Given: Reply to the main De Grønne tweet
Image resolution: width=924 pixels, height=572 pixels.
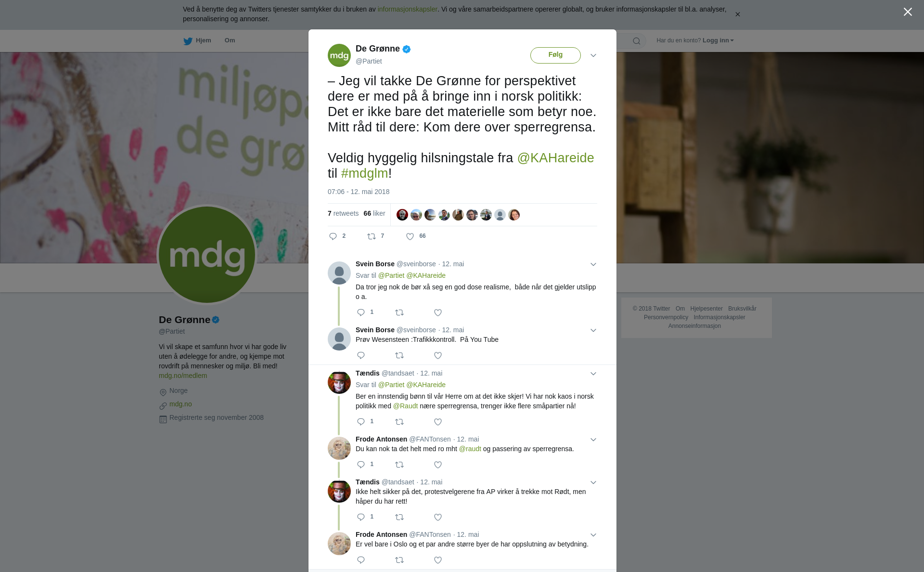Looking at the screenshot, I should [x=333, y=236].
